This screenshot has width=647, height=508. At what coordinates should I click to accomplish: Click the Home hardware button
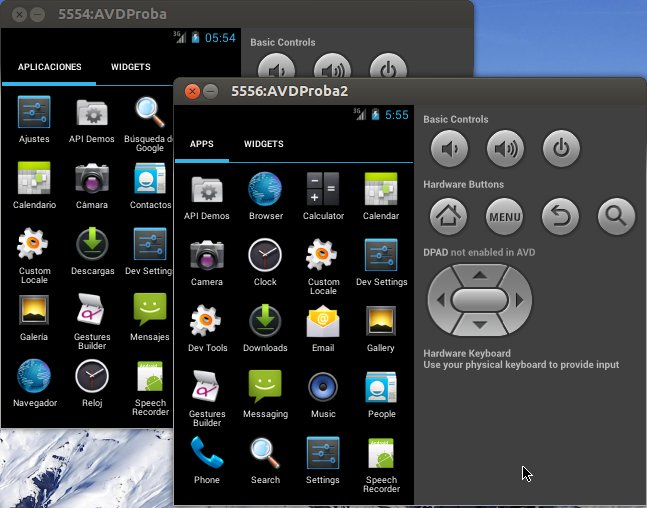coord(449,216)
